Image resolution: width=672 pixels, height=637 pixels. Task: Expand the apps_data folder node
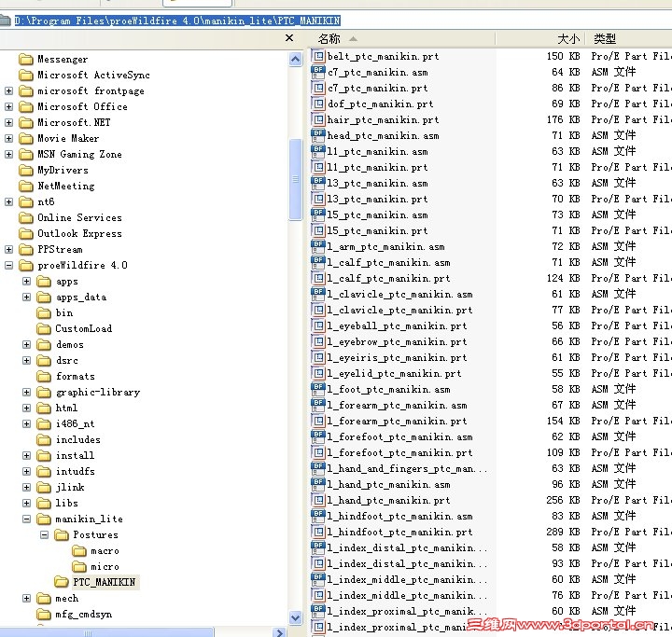(26, 297)
